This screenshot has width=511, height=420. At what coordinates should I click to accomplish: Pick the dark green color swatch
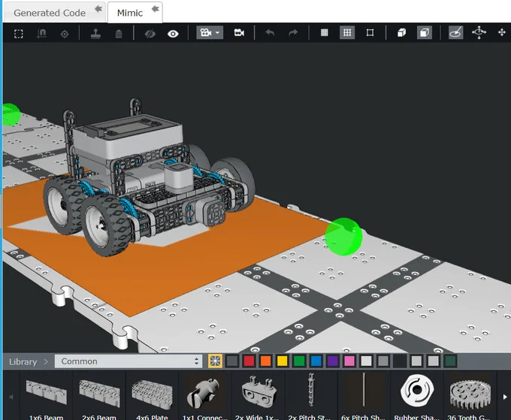[450, 361]
